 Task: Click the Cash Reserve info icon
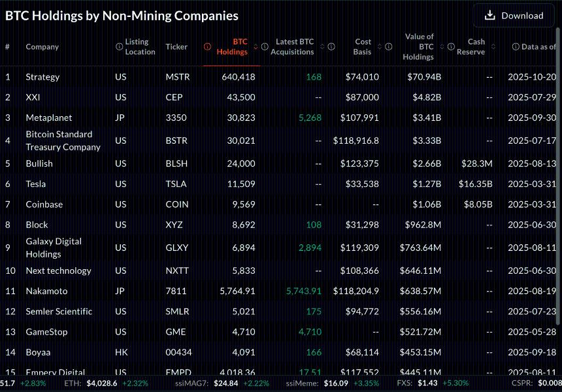(x=451, y=46)
